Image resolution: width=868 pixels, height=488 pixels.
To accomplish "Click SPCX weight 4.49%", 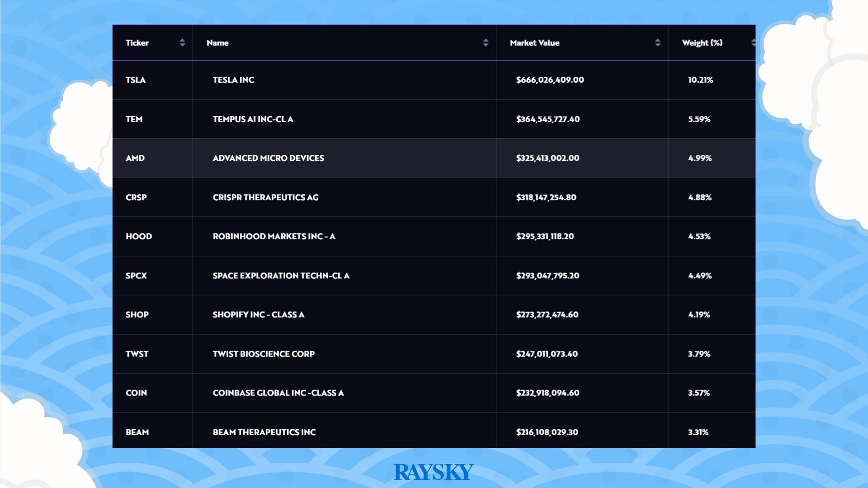I will 700,276.
